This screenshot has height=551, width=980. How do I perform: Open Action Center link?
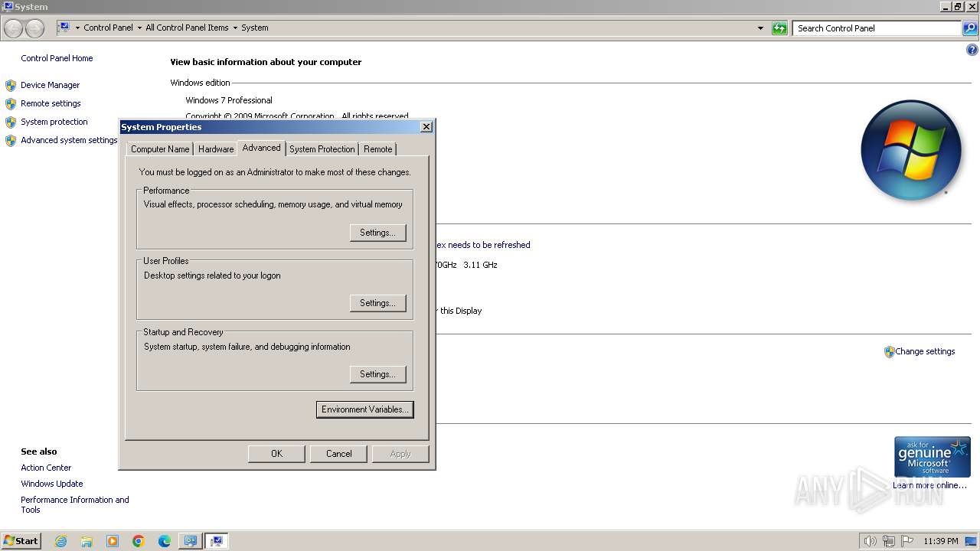[46, 468]
